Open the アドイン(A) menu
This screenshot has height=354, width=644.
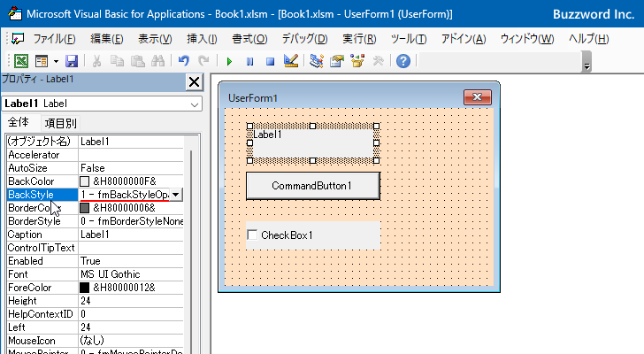tap(464, 39)
